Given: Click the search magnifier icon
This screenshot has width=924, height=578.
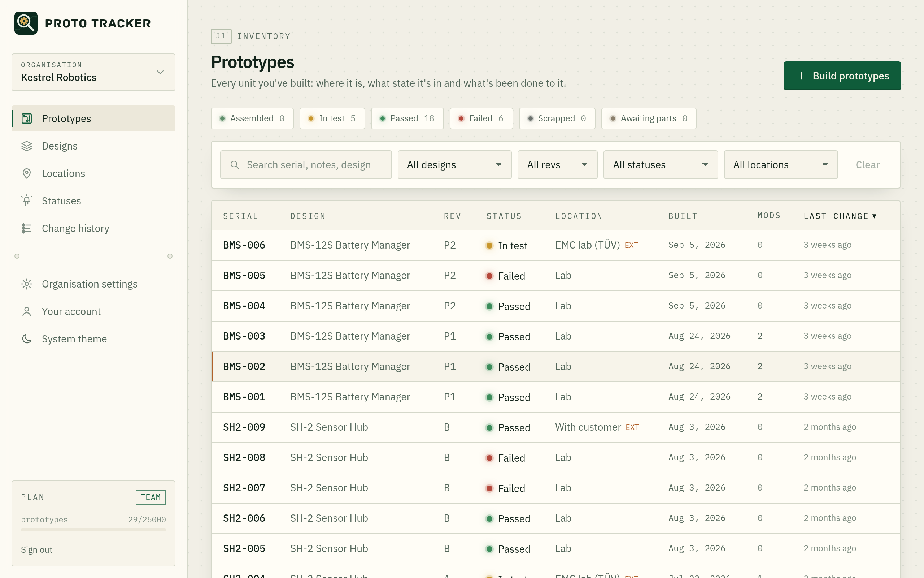Looking at the screenshot, I should coord(235,165).
